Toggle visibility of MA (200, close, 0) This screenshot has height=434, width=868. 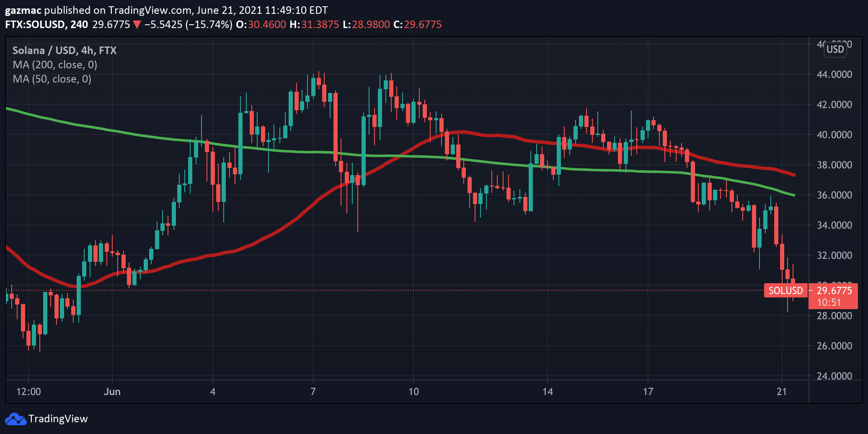(x=54, y=65)
